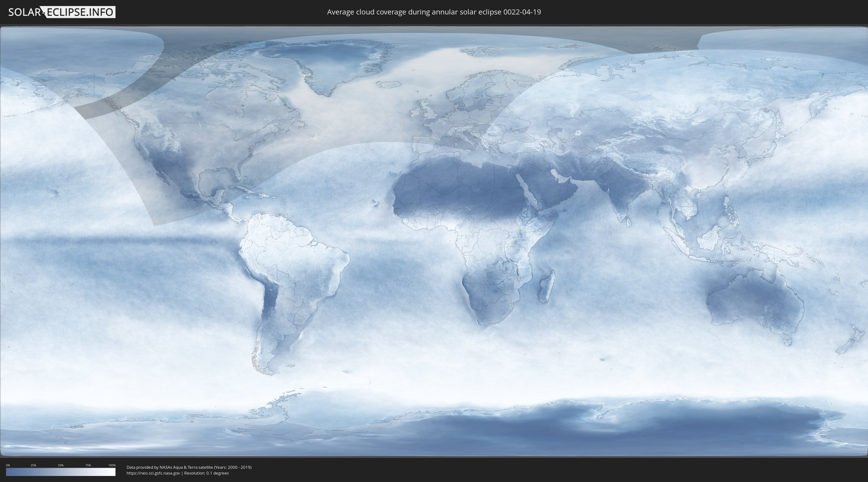Click the 0% legend label
Viewport: 868px width, 482px height.
8,465
